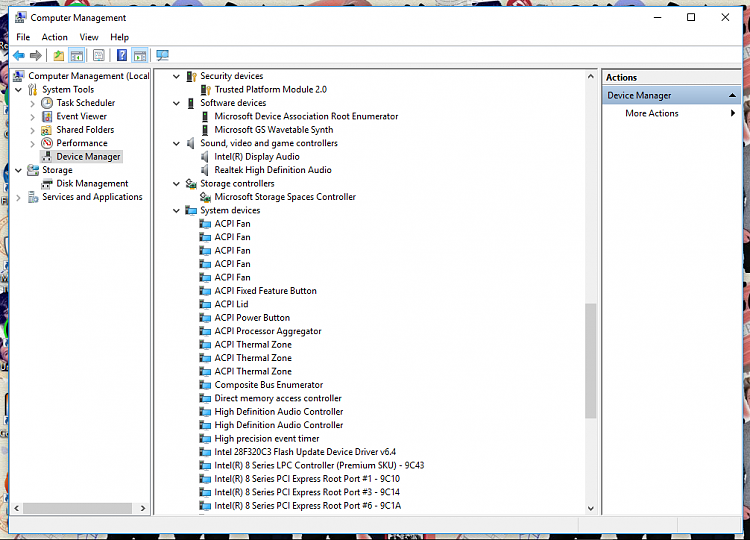Click device list scrollbar up arrow
Image resolution: width=750 pixels, height=540 pixels.
point(591,76)
